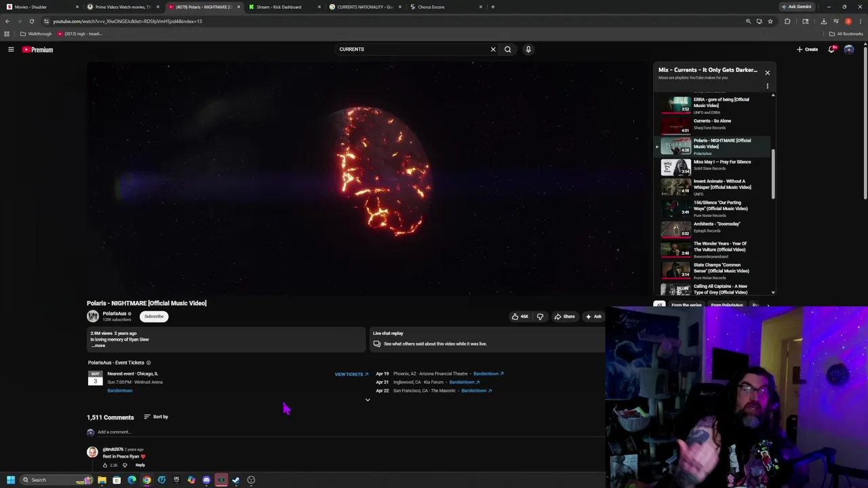The image size is (868, 488).
Task: Switch to the Prime Video browser tab
Action: [x=122, y=7]
